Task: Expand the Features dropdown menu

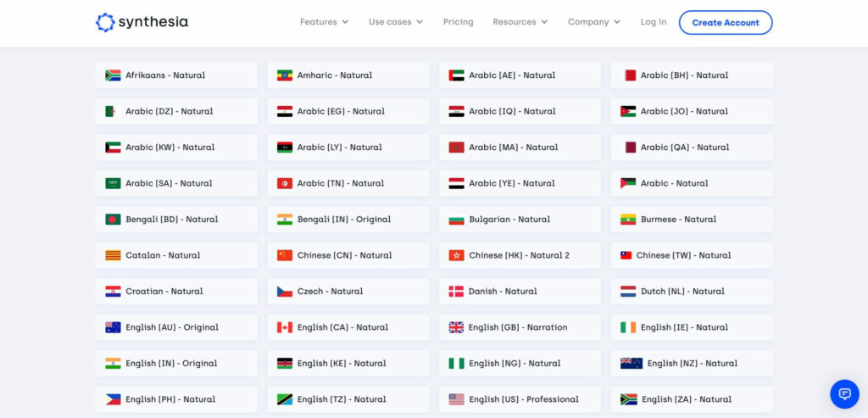Action: pyautogui.click(x=325, y=22)
